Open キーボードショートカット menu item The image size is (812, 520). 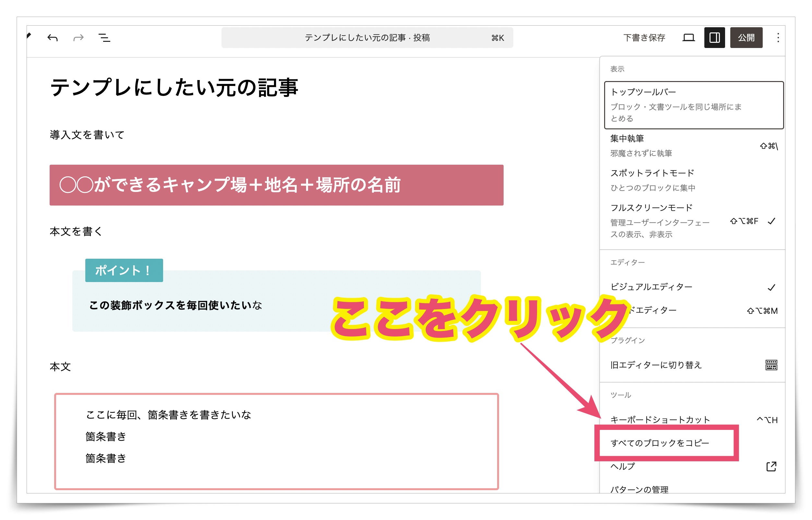click(x=694, y=420)
